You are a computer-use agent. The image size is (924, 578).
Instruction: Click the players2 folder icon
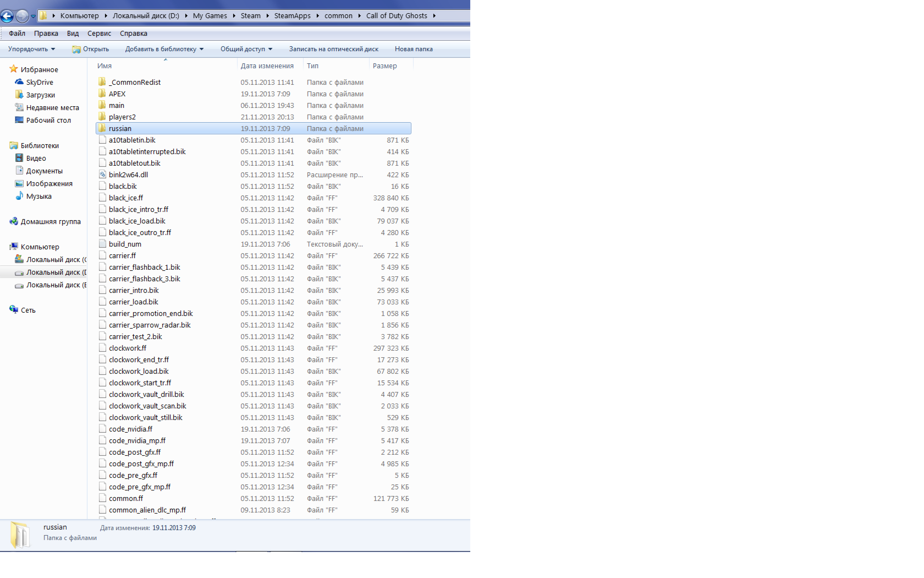point(102,116)
